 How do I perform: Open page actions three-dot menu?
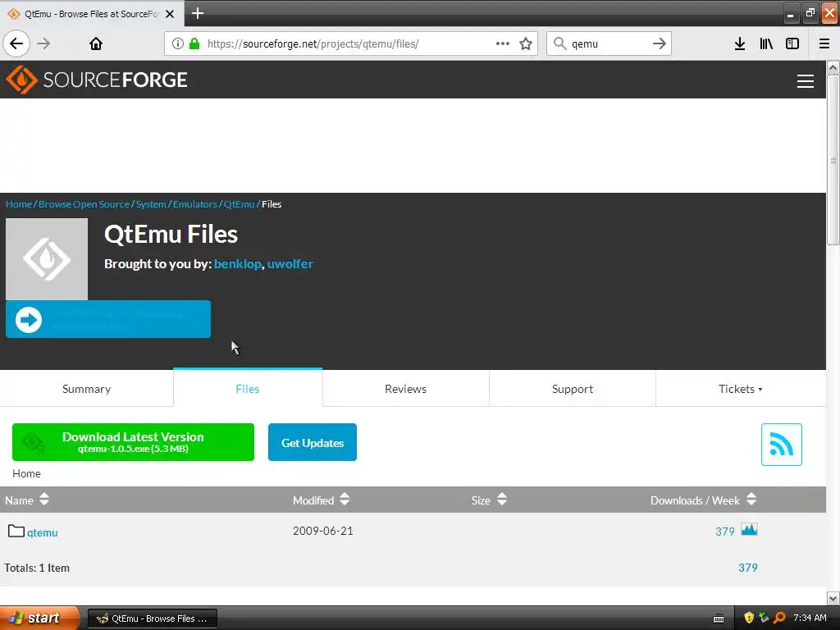tap(503, 43)
